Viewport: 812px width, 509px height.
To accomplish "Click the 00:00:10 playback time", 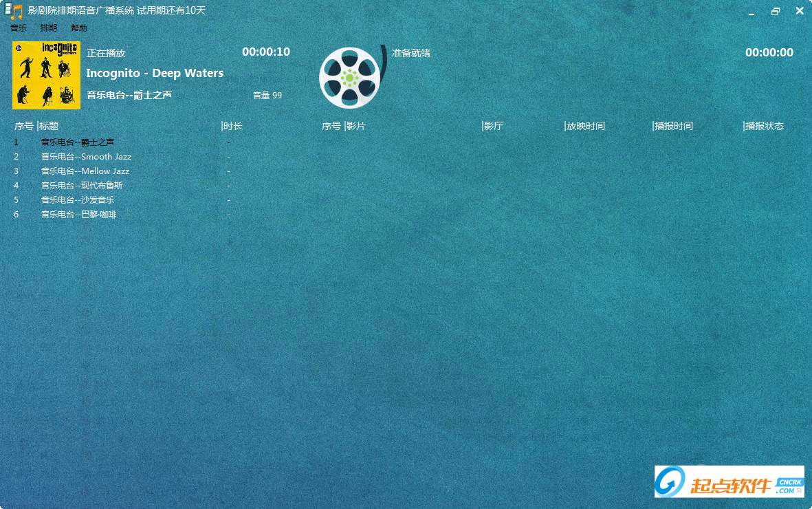I will 266,52.
